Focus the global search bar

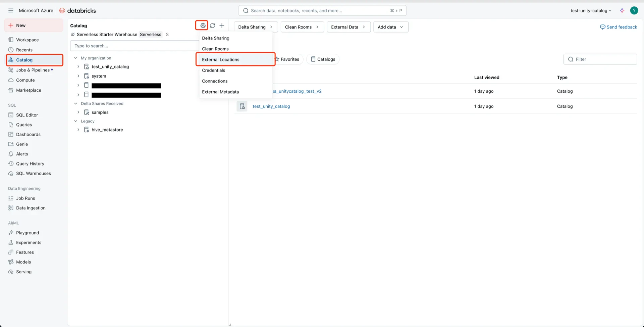click(322, 10)
